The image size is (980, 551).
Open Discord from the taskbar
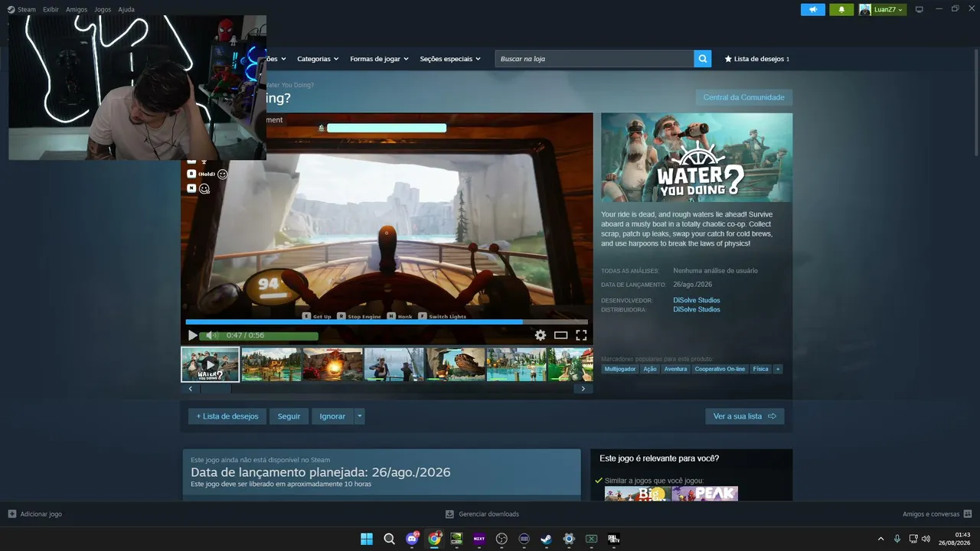(412, 539)
